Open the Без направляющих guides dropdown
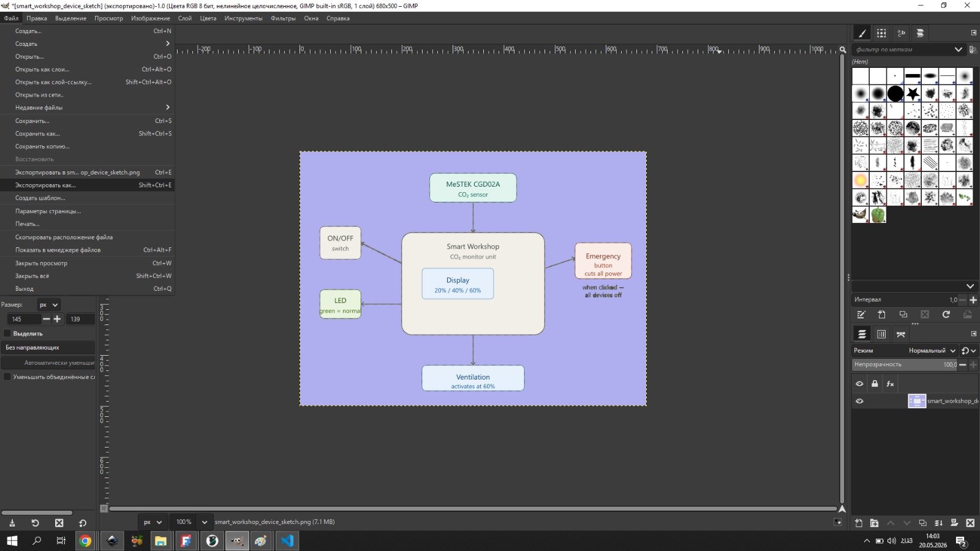980x551 pixels. tap(48, 347)
